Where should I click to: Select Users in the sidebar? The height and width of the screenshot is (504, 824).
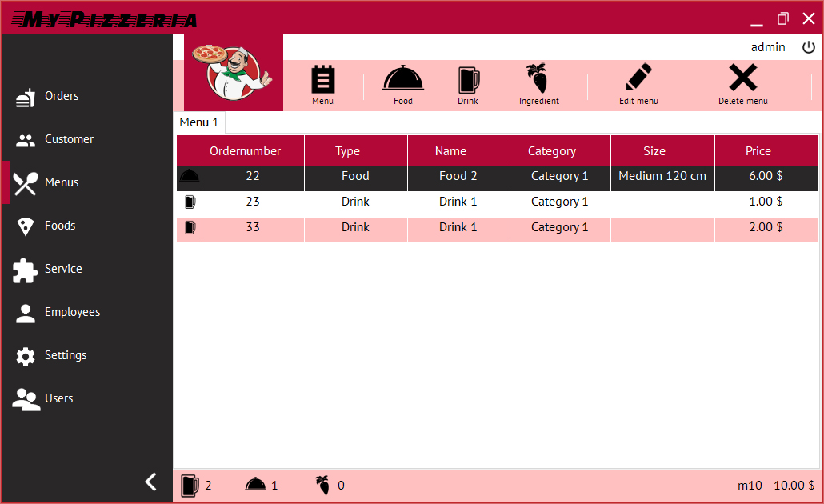pos(58,398)
